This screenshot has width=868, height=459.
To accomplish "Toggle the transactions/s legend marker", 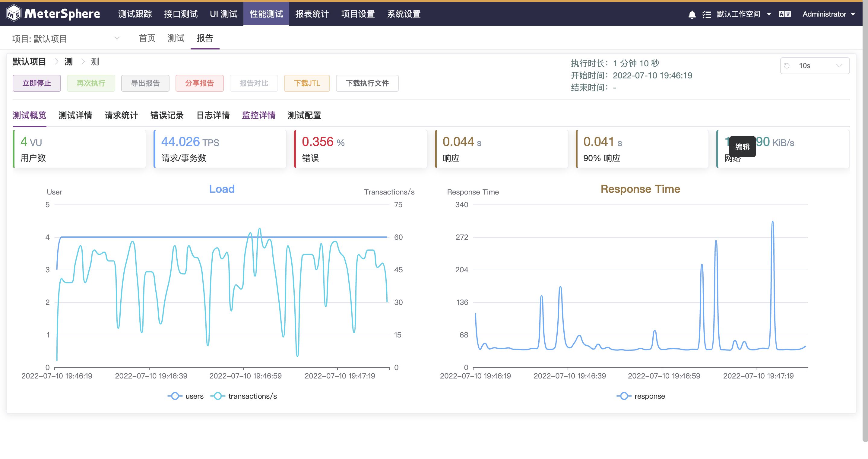I will point(218,396).
